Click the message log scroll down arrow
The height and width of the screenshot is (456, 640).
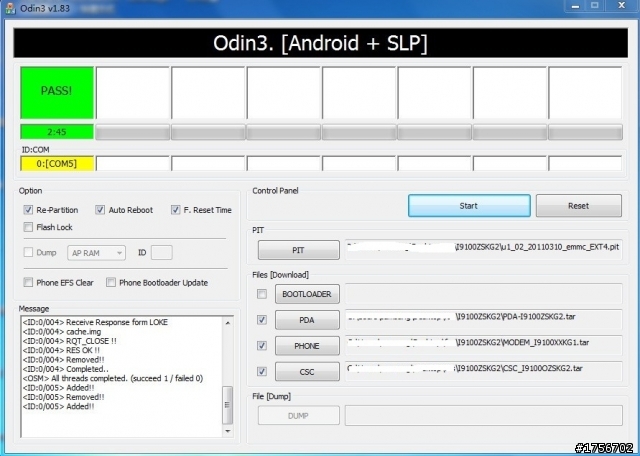(x=227, y=431)
